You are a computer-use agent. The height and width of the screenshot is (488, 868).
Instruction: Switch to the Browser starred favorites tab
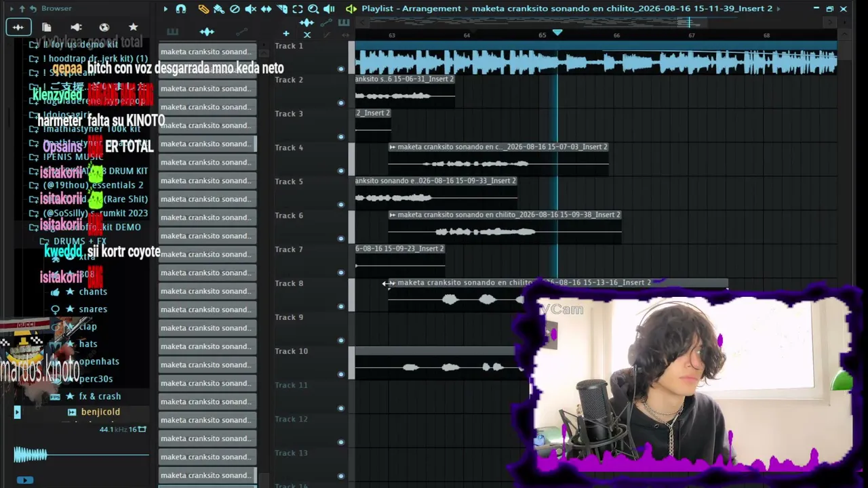[134, 27]
